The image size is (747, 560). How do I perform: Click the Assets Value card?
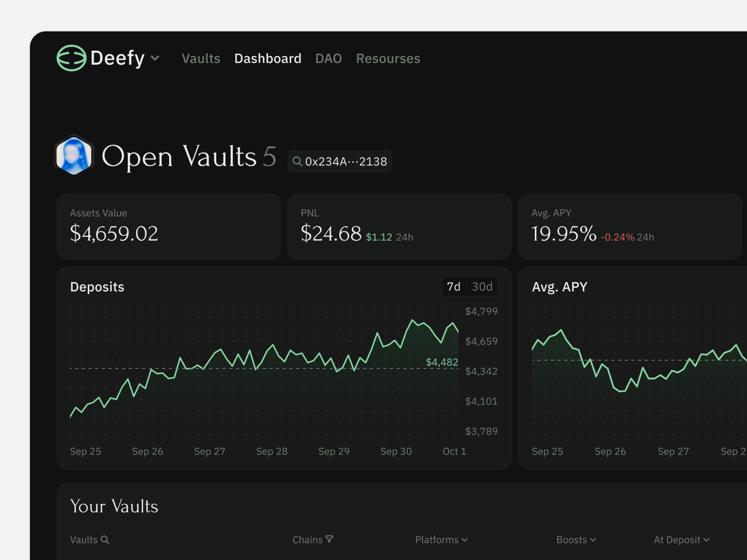click(168, 226)
